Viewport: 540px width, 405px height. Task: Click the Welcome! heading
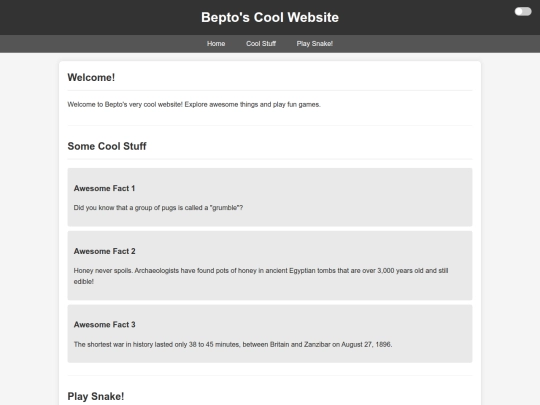click(x=91, y=77)
